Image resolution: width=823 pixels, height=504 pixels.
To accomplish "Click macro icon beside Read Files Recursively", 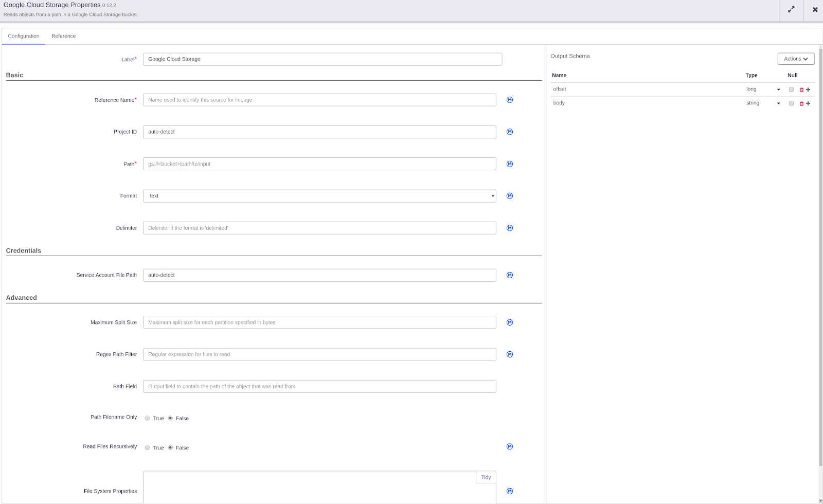I will [510, 446].
